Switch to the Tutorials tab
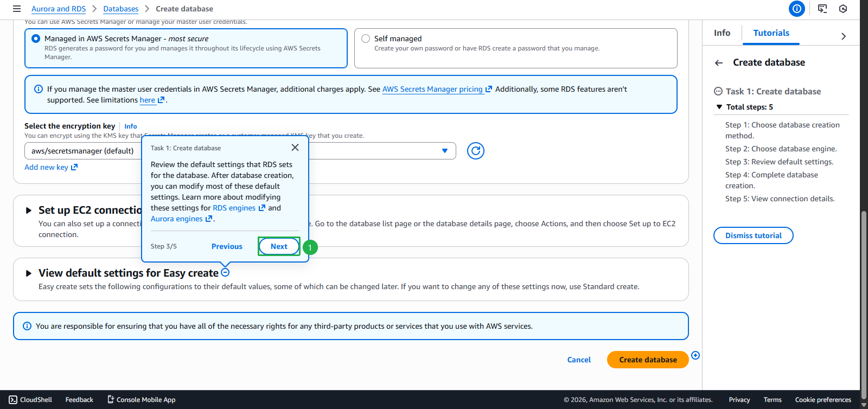The width and height of the screenshot is (868, 409). point(771,33)
